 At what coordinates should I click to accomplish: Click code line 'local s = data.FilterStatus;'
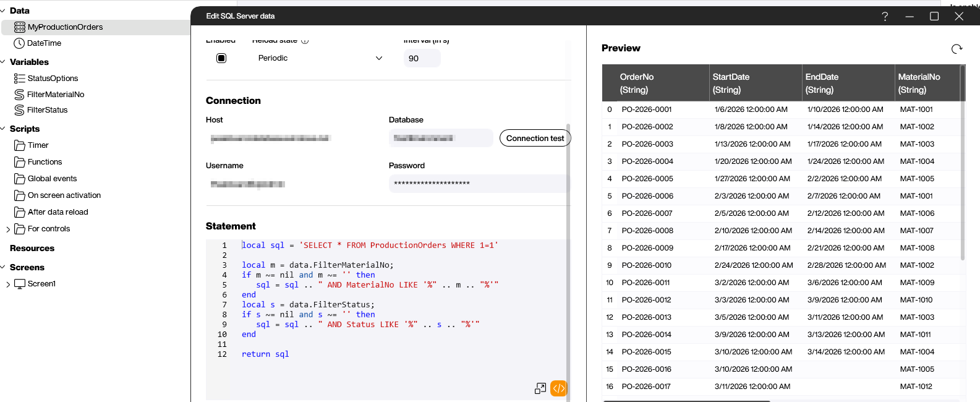pyautogui.click(x=308, y=305)
